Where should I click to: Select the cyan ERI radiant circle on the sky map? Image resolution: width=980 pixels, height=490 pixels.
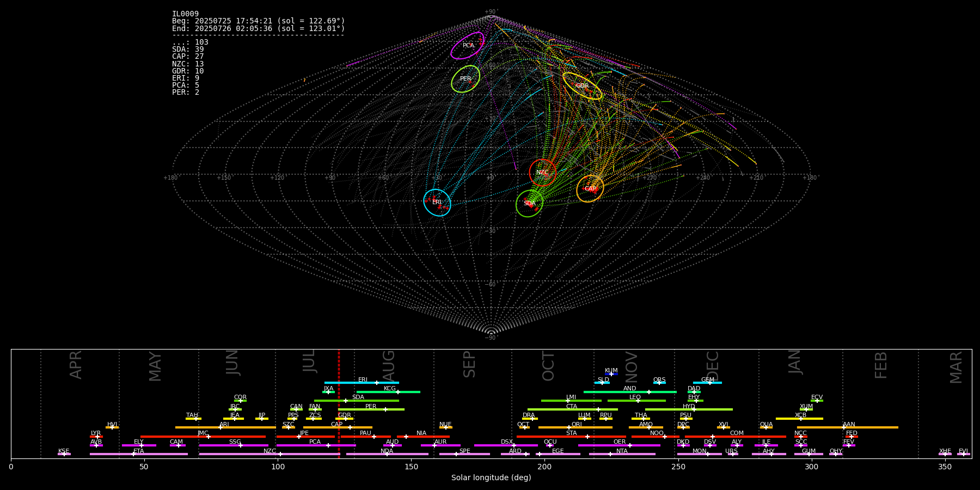pos(437,203)
